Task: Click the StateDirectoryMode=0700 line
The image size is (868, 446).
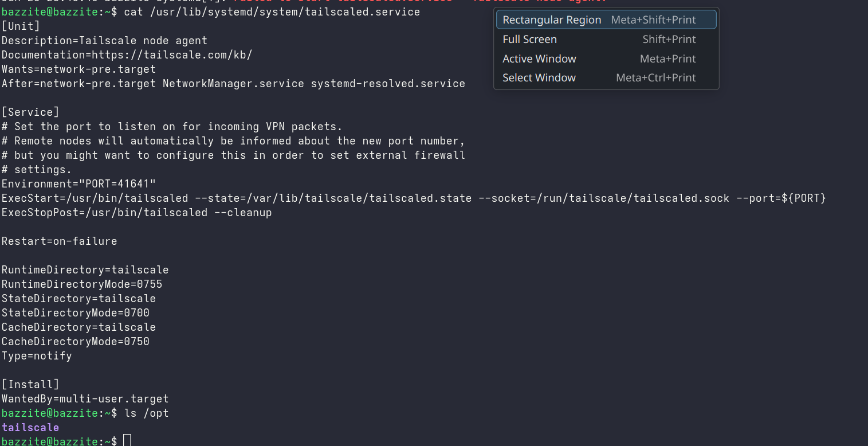Action: coord(75,313)
